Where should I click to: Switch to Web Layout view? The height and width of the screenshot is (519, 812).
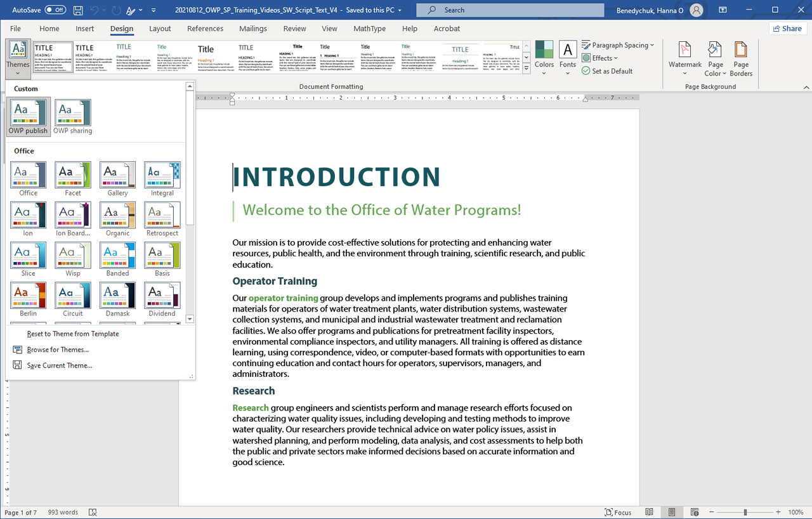click(695, 512)
